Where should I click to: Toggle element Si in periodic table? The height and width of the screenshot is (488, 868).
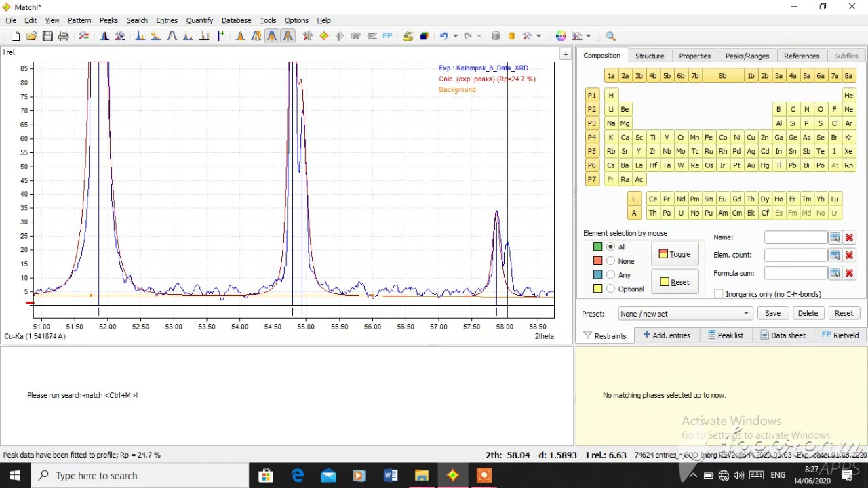point(793,123)
